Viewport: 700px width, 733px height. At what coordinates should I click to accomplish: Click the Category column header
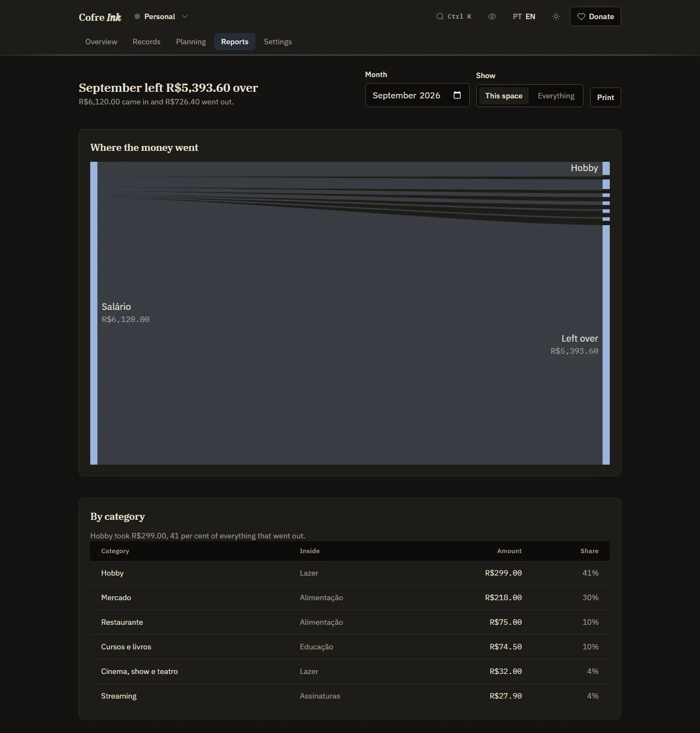coord(115,551)
